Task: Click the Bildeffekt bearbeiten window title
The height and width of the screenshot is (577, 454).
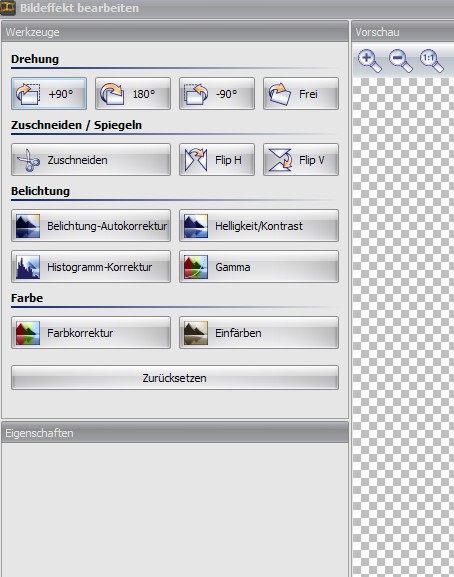Action: 79,8
